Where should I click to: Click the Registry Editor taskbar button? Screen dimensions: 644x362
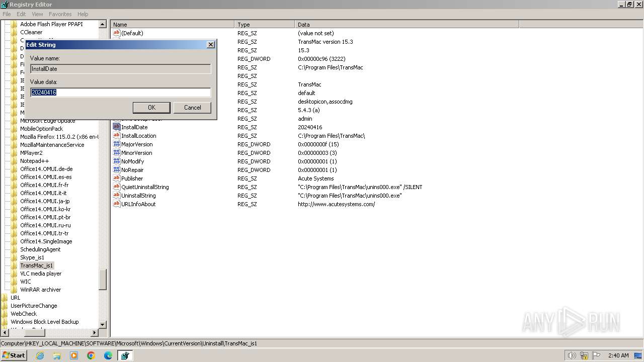[x=125, y=355]
